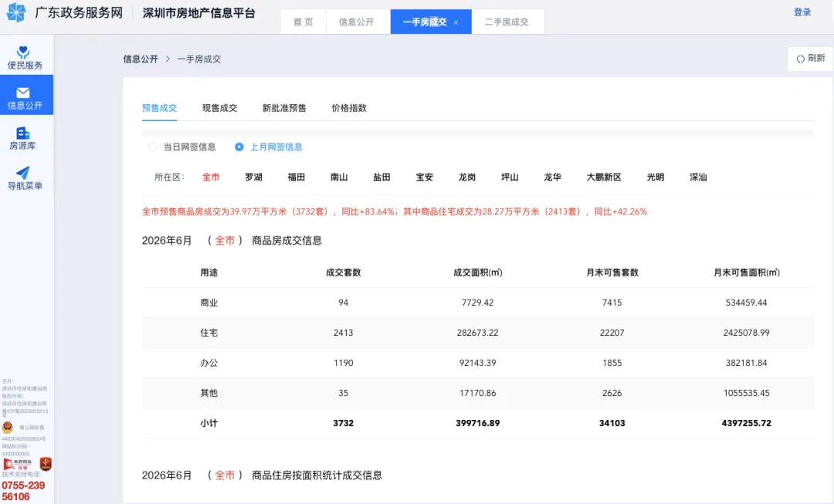Click the 登录 login link
Screen dimensions: 834x504
click(802, 12)
